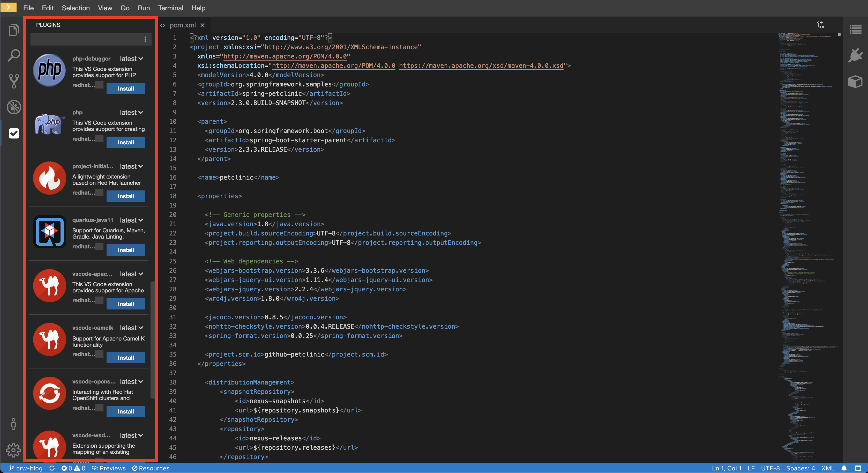
Task: Click the compare changes icon in editor toolbar
Action: pos(820,25)
